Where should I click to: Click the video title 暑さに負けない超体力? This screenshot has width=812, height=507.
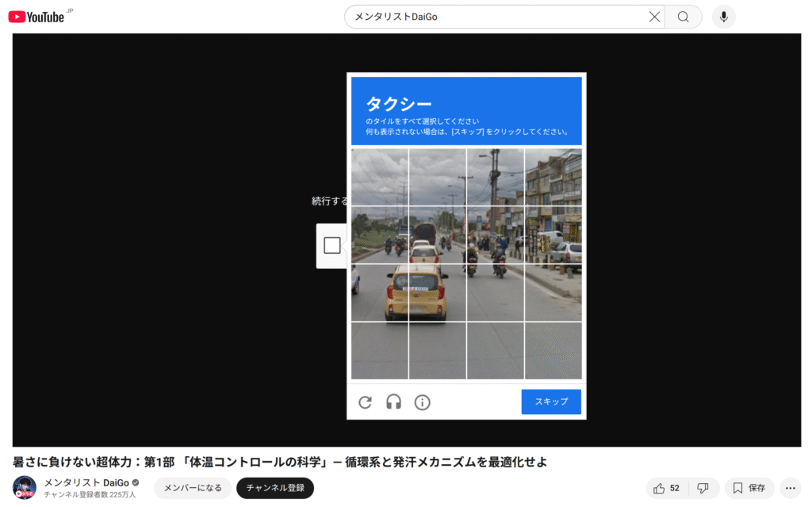point(279,462)
